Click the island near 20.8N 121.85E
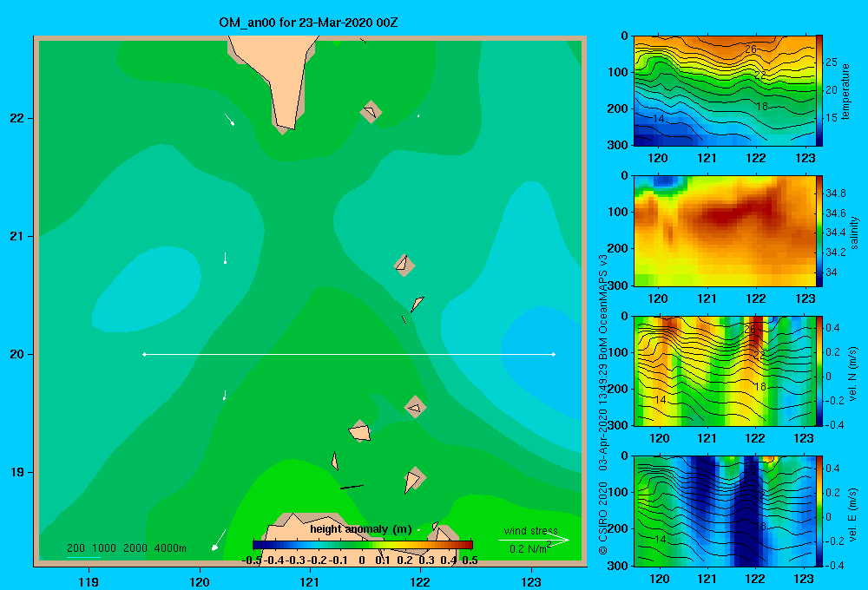The height and width of the screenshot is (590, 868). tap(404, 265)
